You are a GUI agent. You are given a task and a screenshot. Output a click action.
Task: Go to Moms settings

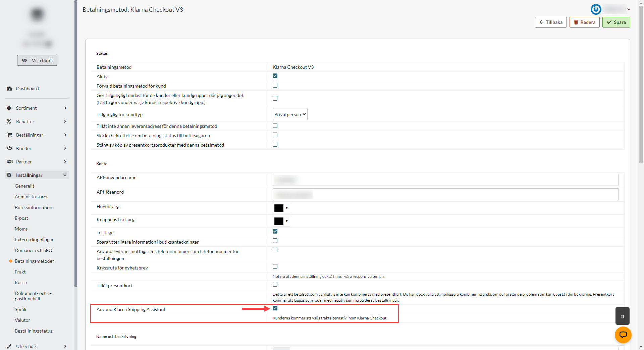tap(21, 229)
